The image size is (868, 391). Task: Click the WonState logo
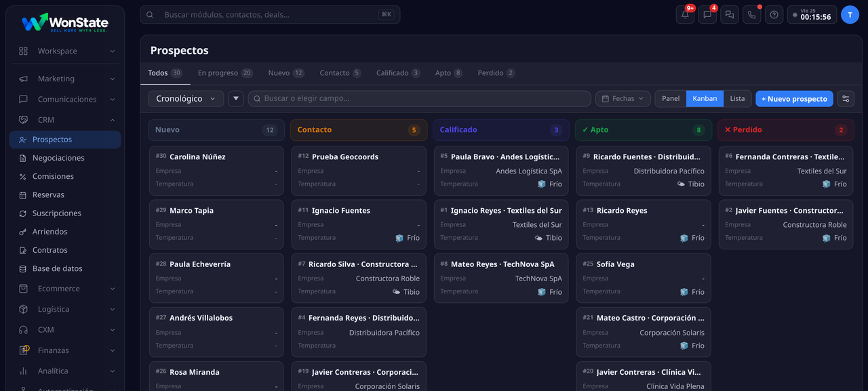[65, 22]
